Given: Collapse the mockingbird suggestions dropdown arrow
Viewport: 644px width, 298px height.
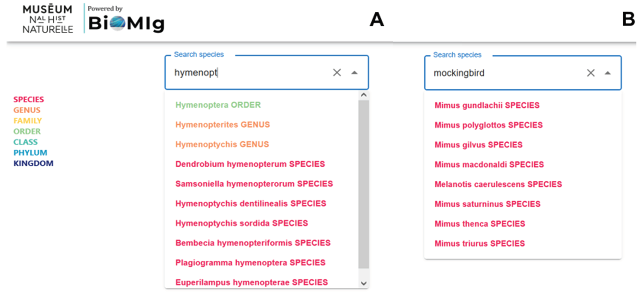Looking at the screenshot, I should pyautogui.click(x=608, y=73).
